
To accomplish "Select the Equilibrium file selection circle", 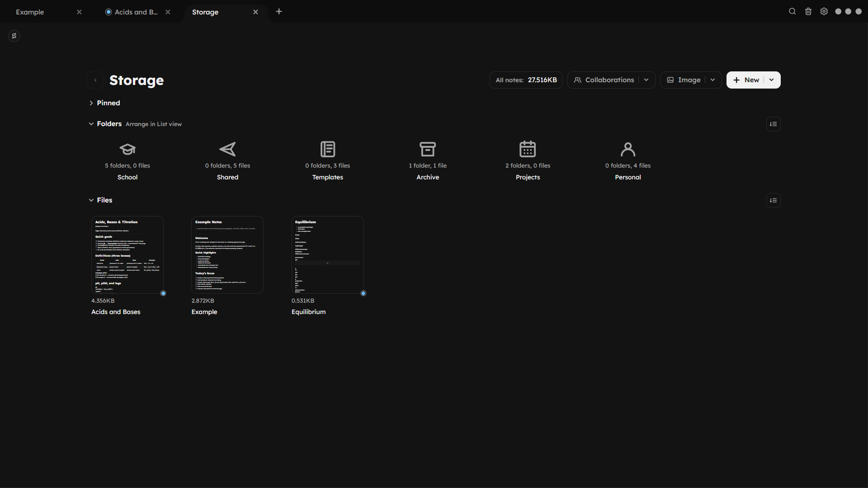I will (363, 293).
